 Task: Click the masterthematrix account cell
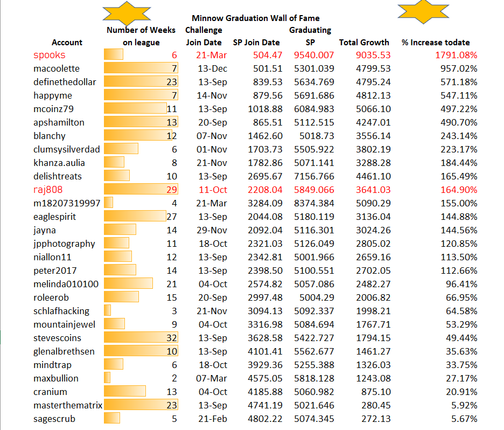click(x=68, y=406)
